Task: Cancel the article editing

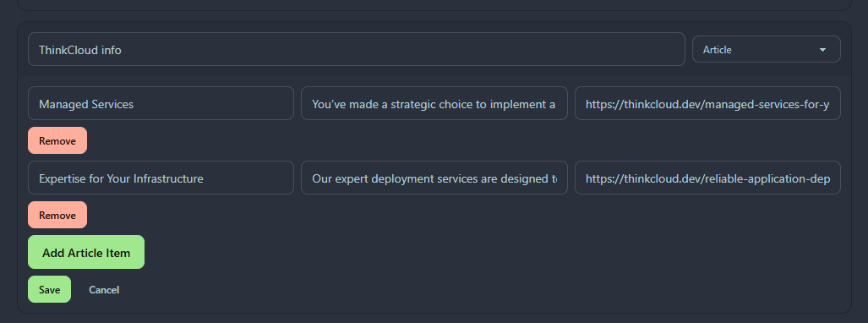Action: pyautogui.click(x=104, y=290)
